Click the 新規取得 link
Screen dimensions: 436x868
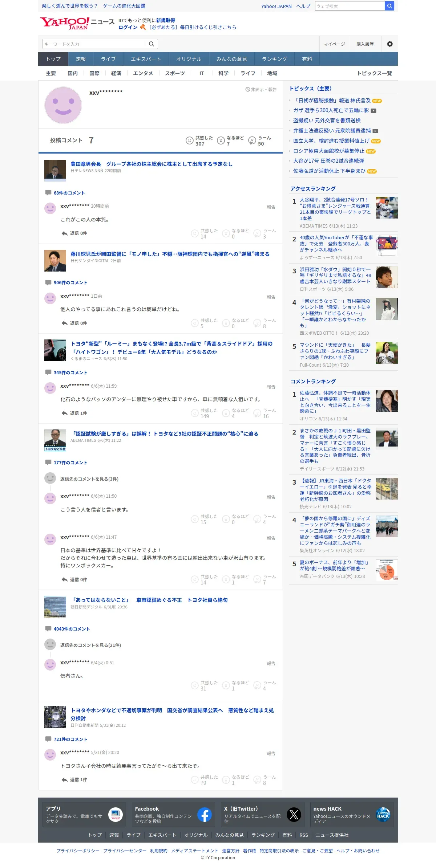tap(166, 20)
